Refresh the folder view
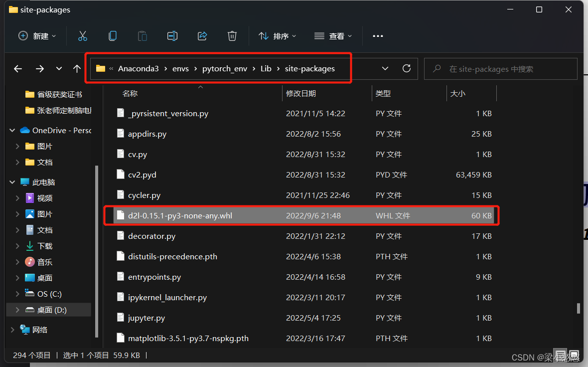588x367 pixels. click(407, 69)
